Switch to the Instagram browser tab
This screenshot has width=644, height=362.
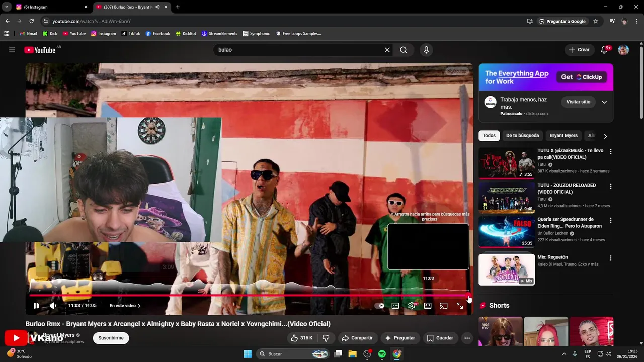(x=50, y=7)
